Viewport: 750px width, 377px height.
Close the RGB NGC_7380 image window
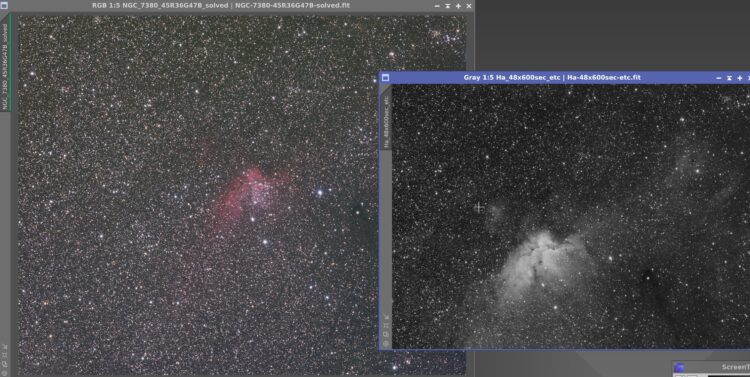click(x=469, y=6)
